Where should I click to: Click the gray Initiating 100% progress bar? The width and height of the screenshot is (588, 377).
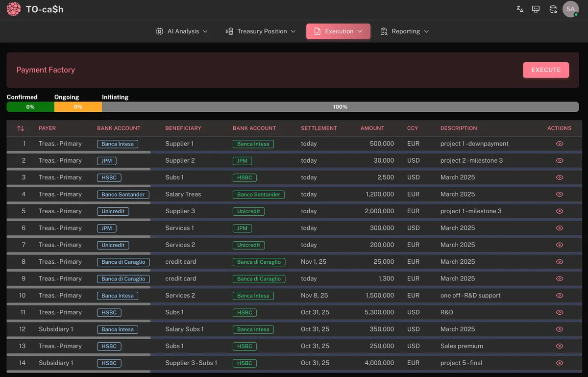340,107
